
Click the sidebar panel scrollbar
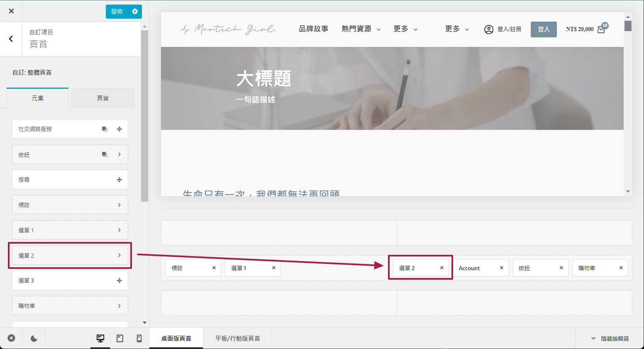click(144, 116)
